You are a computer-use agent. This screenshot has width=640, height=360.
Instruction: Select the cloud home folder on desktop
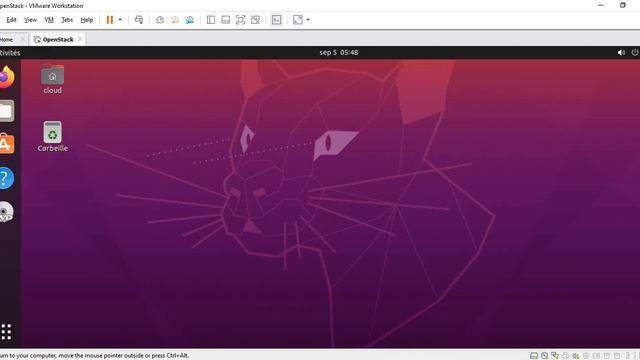53,80
